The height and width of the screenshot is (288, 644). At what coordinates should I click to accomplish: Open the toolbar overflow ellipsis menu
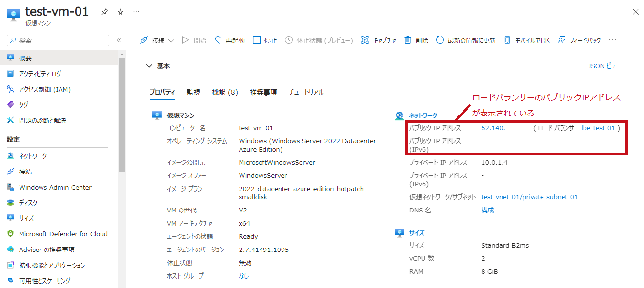tap(612, 40)
